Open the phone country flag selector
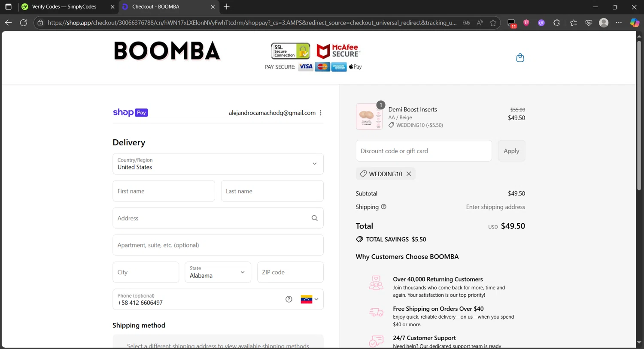The image size is (644, 349). tap(310, 299)
